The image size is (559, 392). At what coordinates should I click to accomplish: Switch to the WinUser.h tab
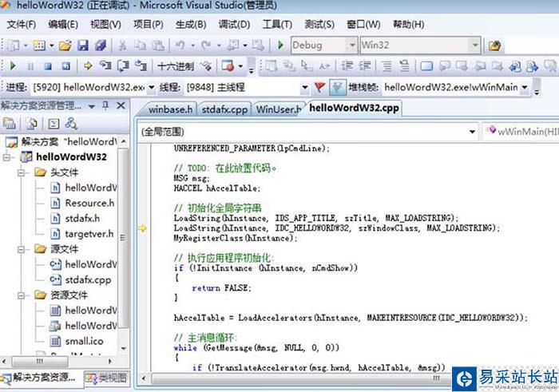click(x=279, y=109)
